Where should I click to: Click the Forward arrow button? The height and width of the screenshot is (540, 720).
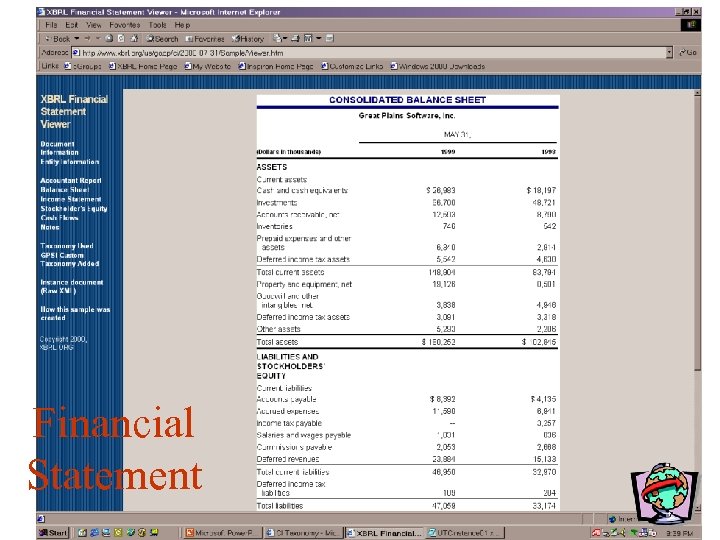tap(87, 39)
